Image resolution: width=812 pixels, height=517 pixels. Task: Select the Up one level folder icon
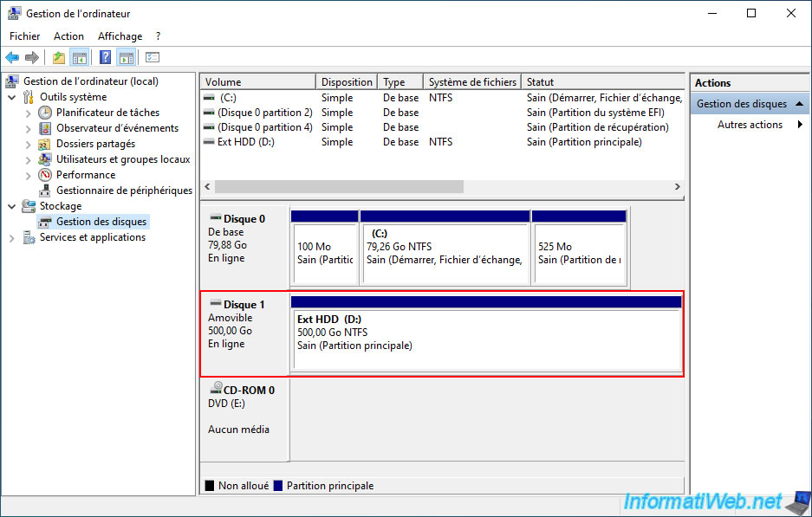(x=57, y=57)
